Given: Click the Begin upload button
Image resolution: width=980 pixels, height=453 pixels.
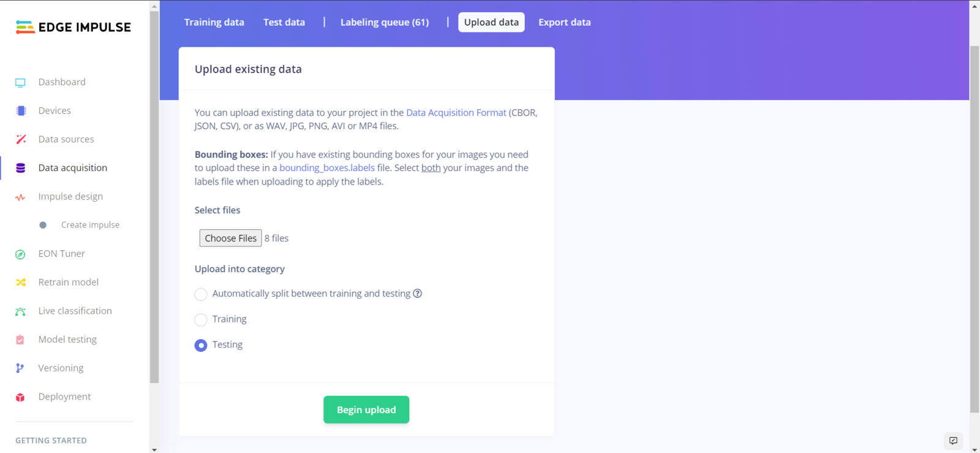Looking at the screenshot, I should [366, 409].
